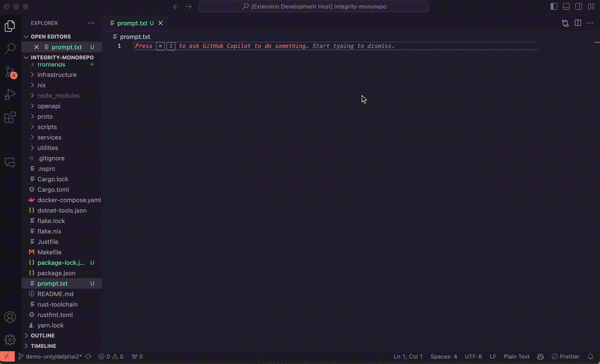Click the Open Changes compare icon

tap(565, 23)
